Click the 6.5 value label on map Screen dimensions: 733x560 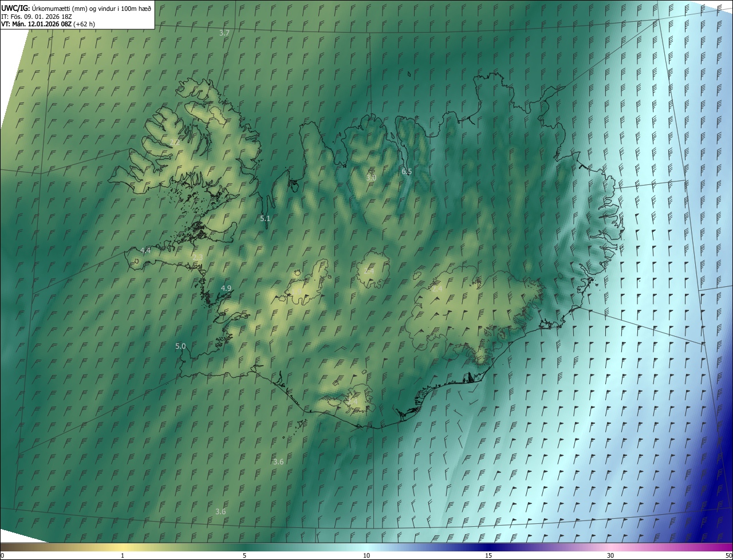tap(407, 171)
